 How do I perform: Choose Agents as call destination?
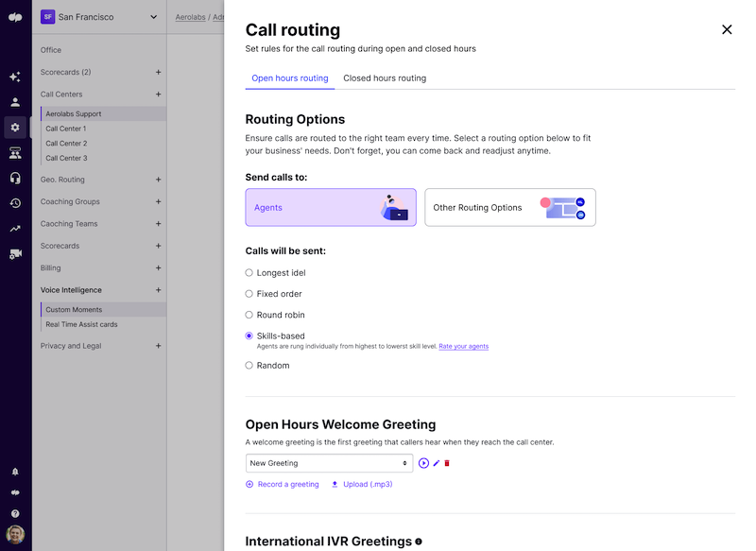click(331, 207)
